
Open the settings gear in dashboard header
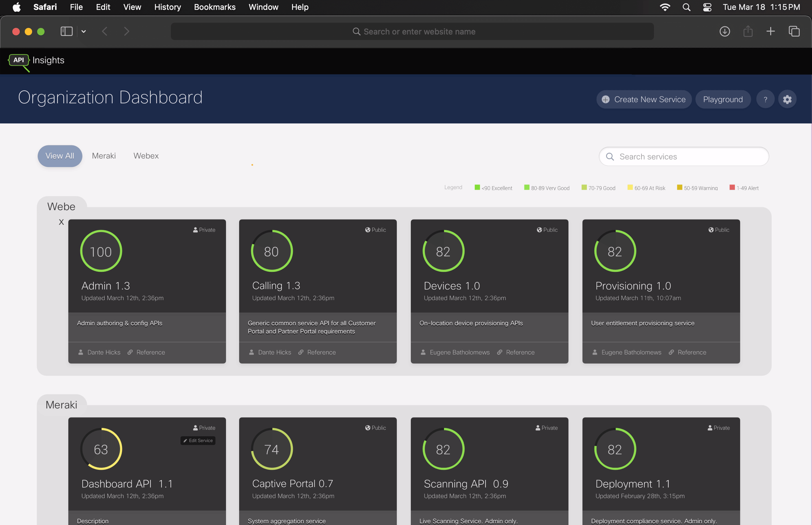[787, 99]
